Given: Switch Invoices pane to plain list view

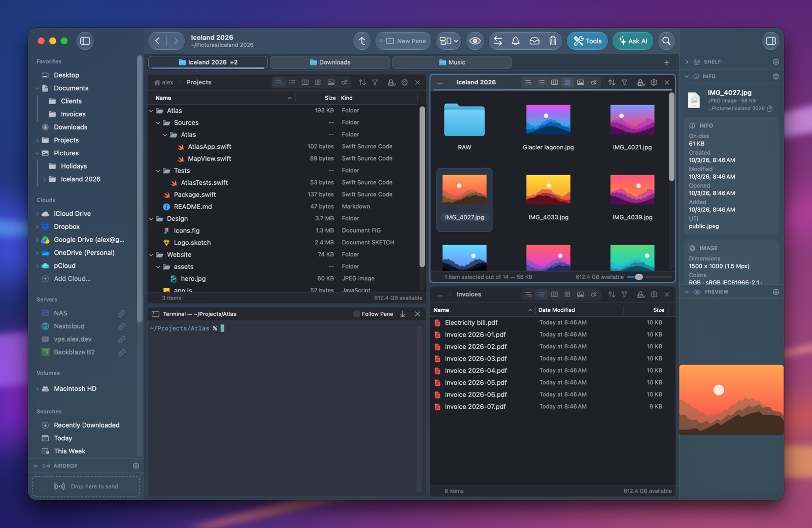Looking at the screenshot, I should [x=542, y=294].
